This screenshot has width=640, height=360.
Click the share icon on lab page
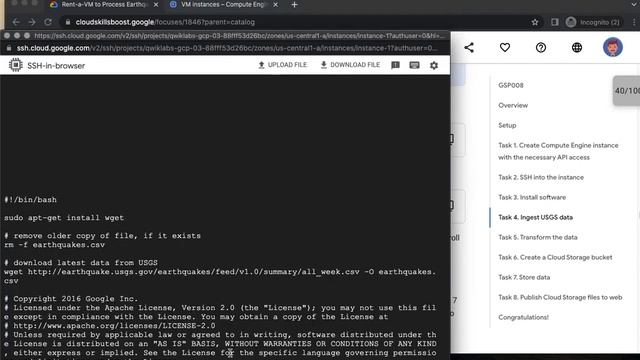click(469, 47)
